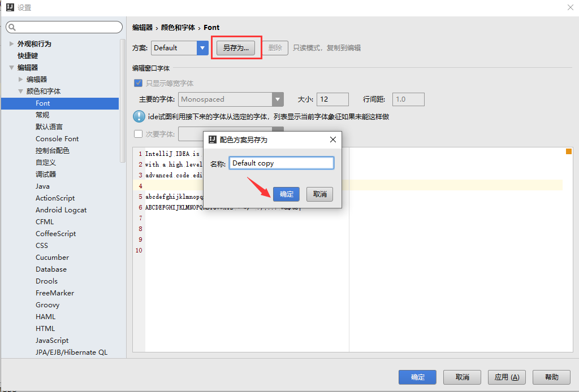Open the 方案 Default dropdown
Viewport: 579px width, 392px height.
202,48
